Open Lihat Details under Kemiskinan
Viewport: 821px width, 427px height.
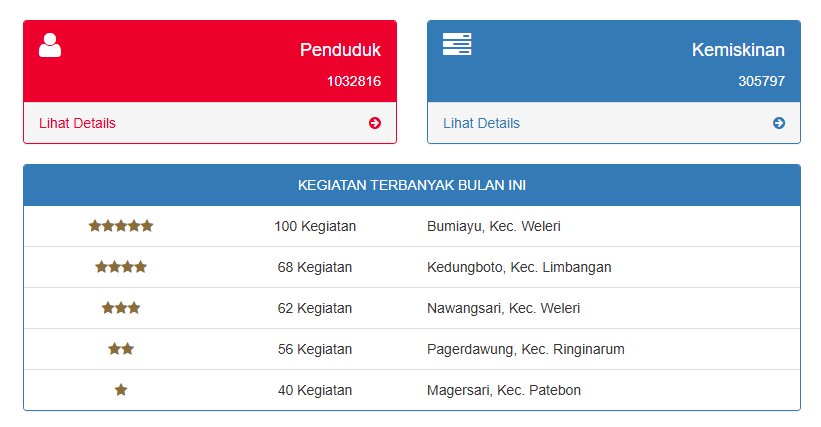[481, 123]
